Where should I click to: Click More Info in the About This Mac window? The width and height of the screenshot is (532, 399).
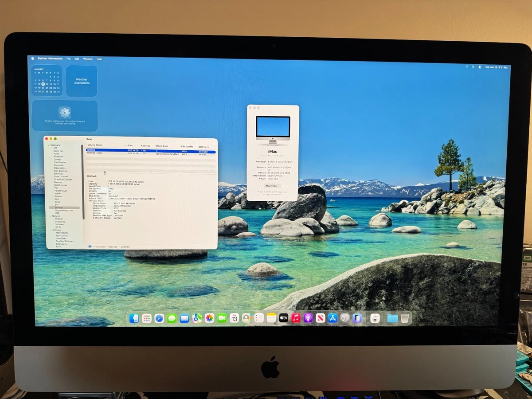pos(272,185)
